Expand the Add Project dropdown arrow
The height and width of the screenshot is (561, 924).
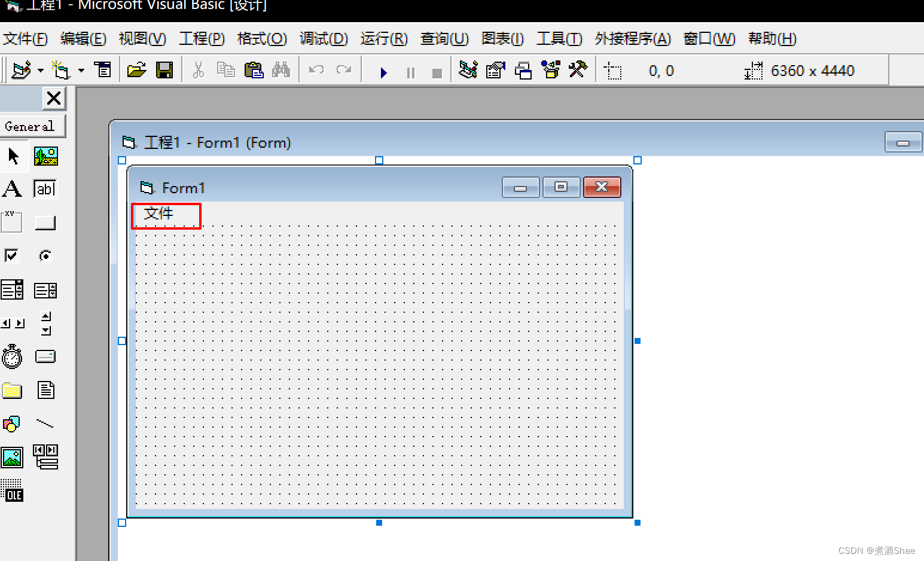[41, 71]
